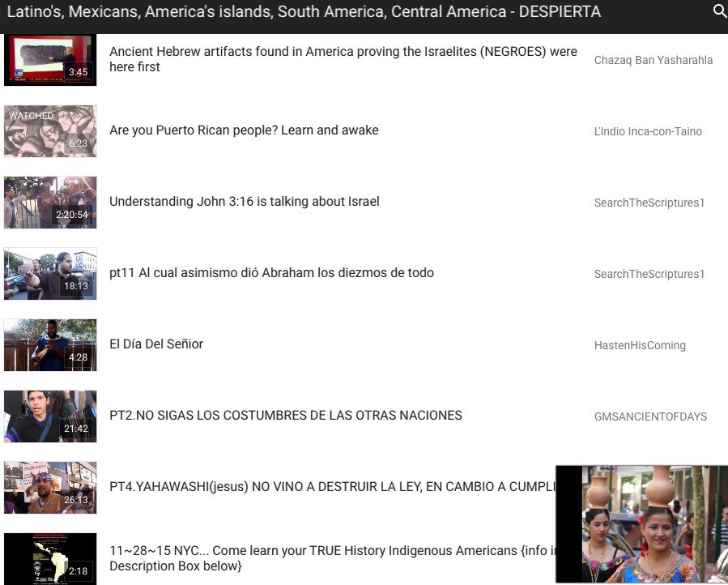Play 'El Día Del Señor' video
This screenshot has width=728, height=585.
pos(156,344)
